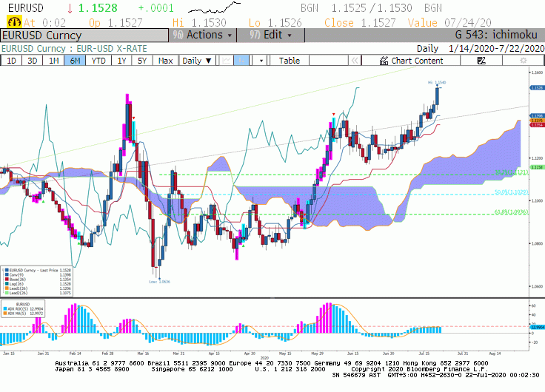The width and height of the screenshot is (545, 392).
Task: Select the candlestick chart type icon
Action: (241, 61)
